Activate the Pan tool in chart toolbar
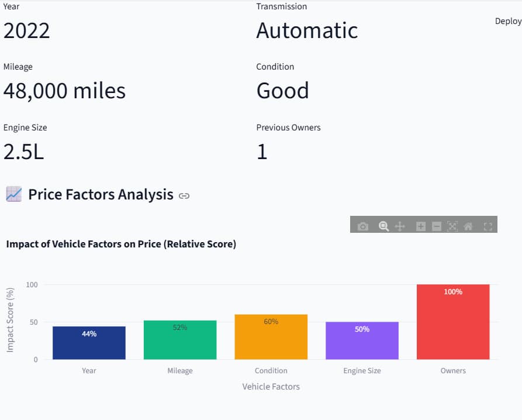522x420 pixels. coord(400,226)
